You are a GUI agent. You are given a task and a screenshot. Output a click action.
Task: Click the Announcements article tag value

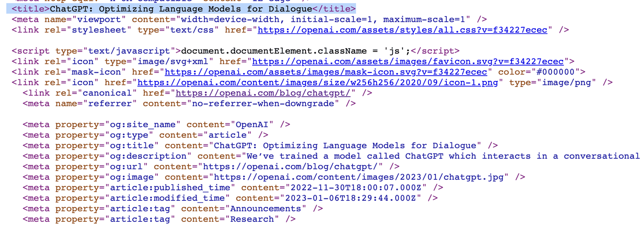[x=265, y=208]
